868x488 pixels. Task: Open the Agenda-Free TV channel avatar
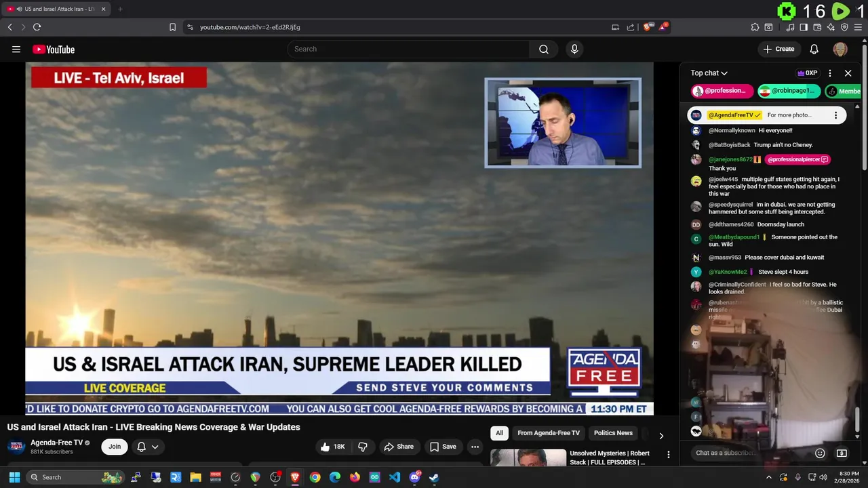[16, 447]
